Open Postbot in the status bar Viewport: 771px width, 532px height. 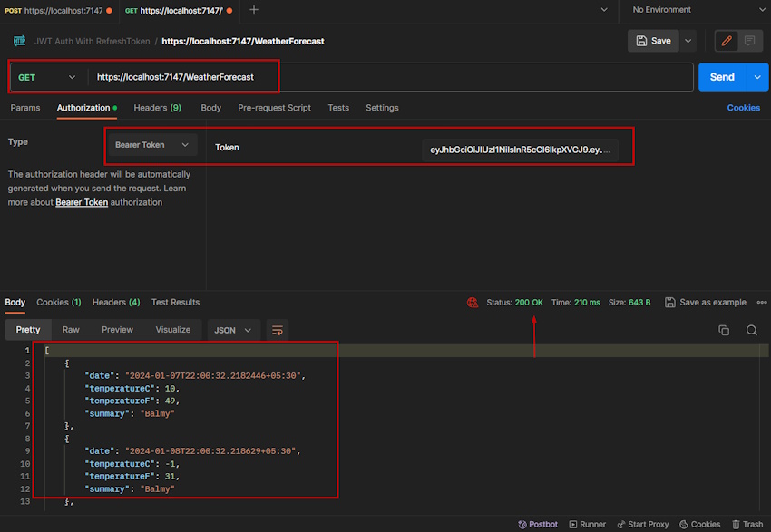[538, 524]
